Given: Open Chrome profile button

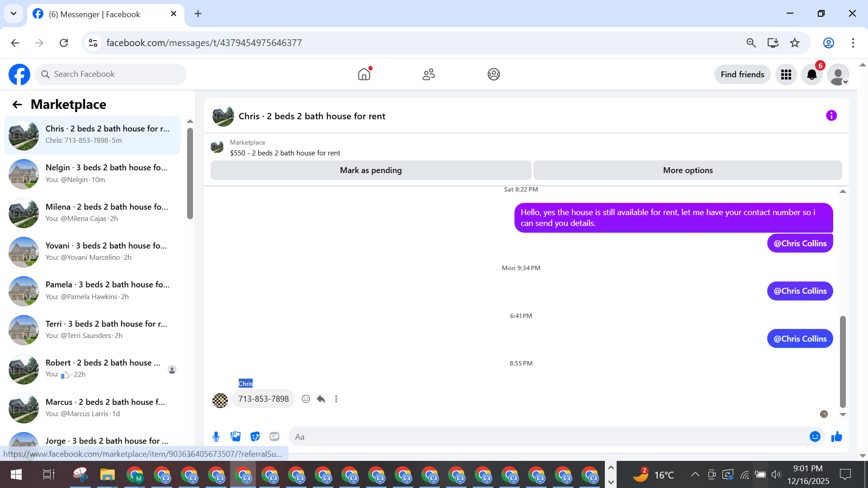Looking at the screenshot, I should (x=829, y=43).
